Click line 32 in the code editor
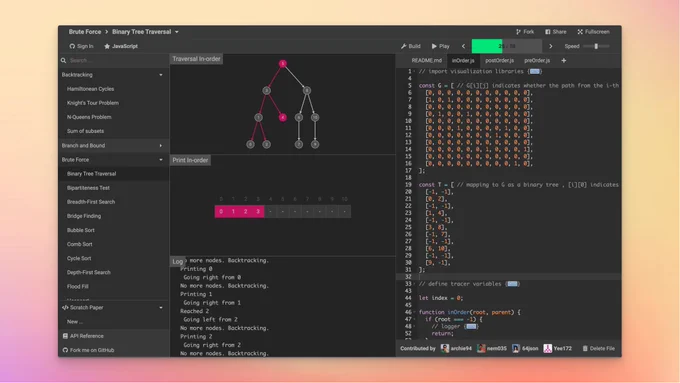Screen dimensions: 680x383 click(x=508, y=277)
